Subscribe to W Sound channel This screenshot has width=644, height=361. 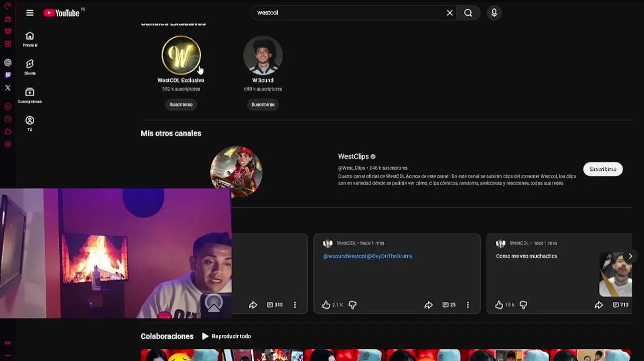(x=263, y=104)
